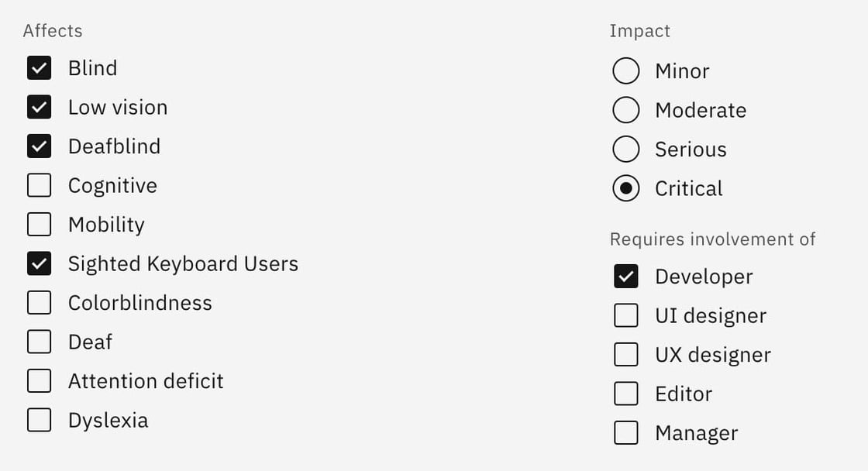Enable the Mobility checkbox
Image resolution: width=868 pixels, height=471 pixels.
point(39,225)
